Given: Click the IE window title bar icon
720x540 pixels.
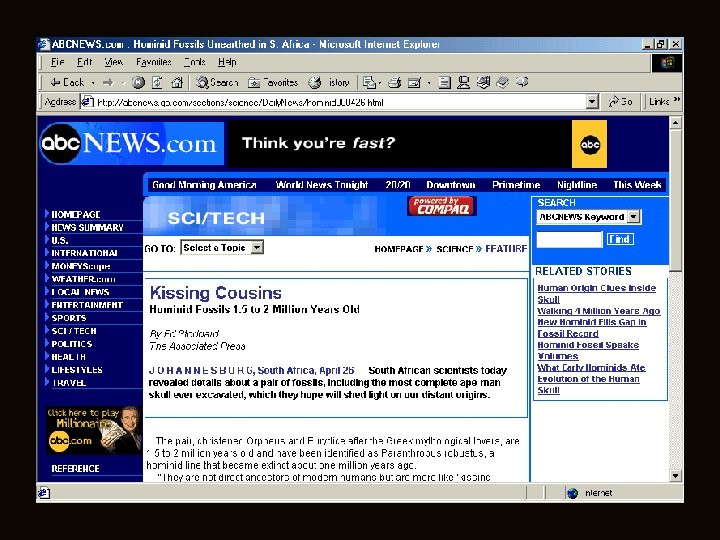Looking at the screenshot, I should pyautogui.click(x=44, y=44).
